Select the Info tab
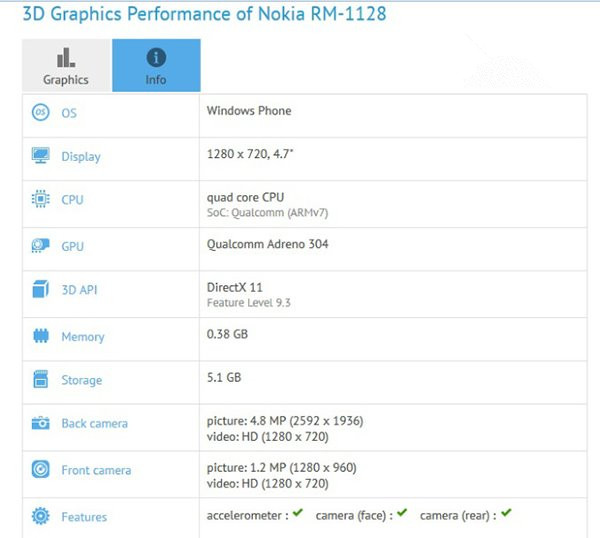Image resolution: width=600 pixels, height=538 pixels. point(156,66)
